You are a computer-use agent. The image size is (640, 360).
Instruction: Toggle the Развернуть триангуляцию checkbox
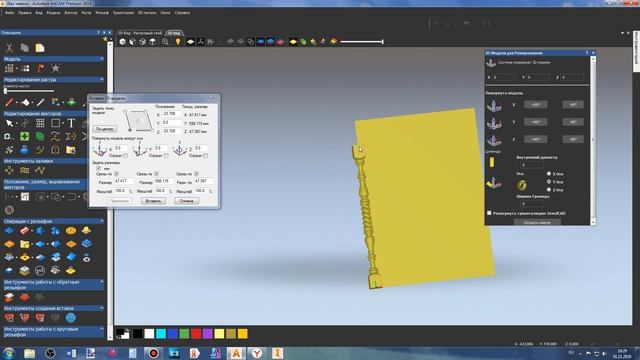click(489, 213)
